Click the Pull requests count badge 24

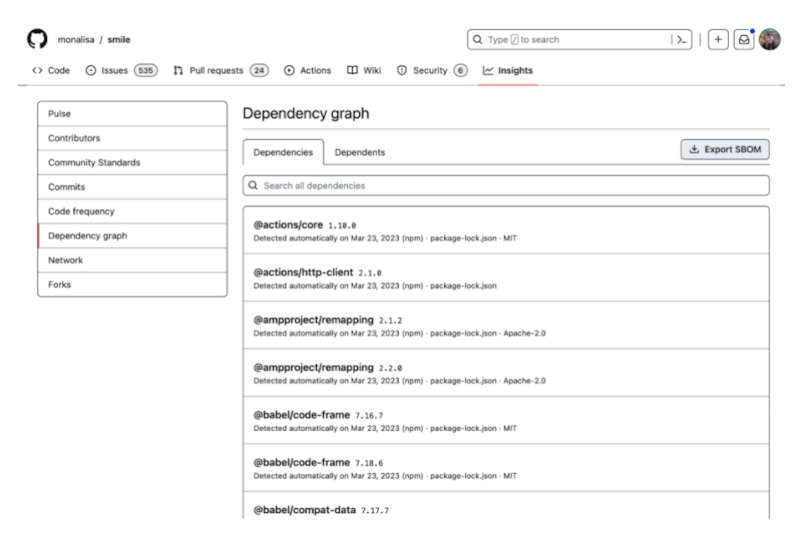[x=259, y=70]
